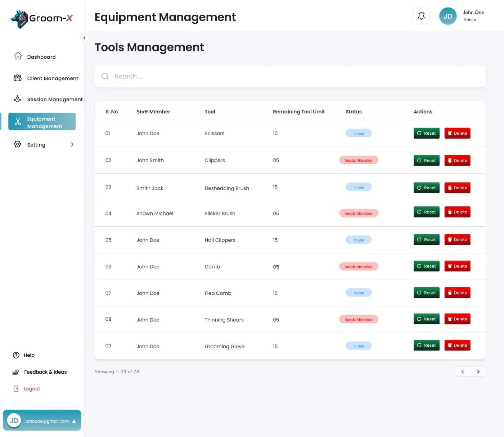The width and height of the screenshot is (504, 437).
Task: Click the Client Management people icon
Action: (x=17, y=78)
